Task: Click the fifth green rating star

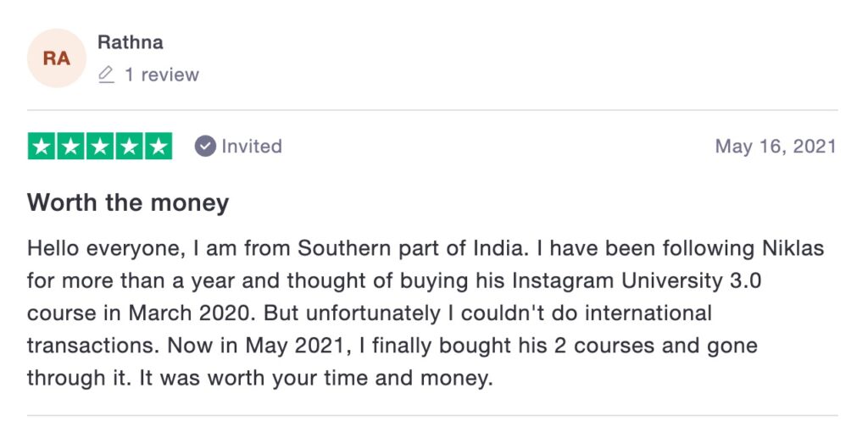Action: tap(158, 147)
